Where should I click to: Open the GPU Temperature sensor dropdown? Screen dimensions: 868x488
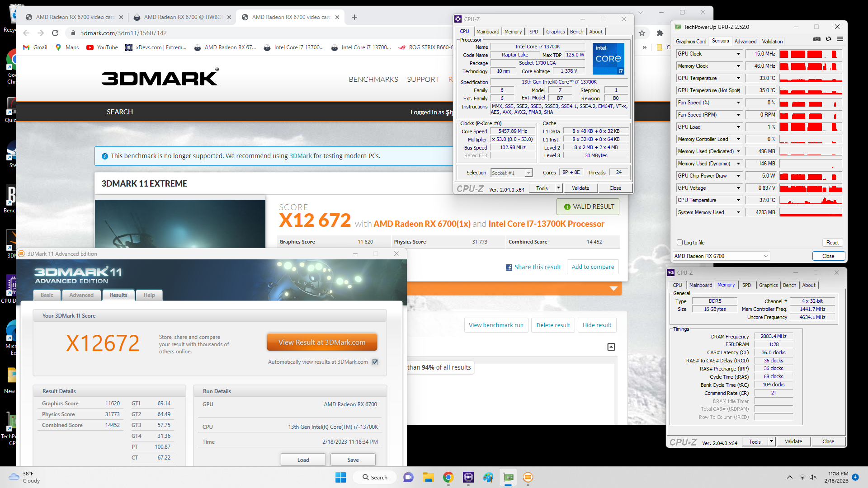[738, 78]
